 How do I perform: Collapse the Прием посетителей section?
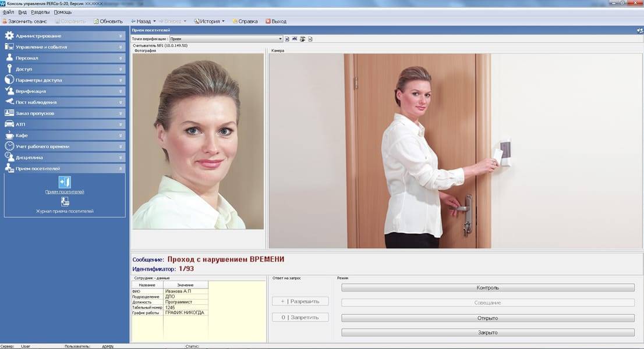click(x=121, y=168)
